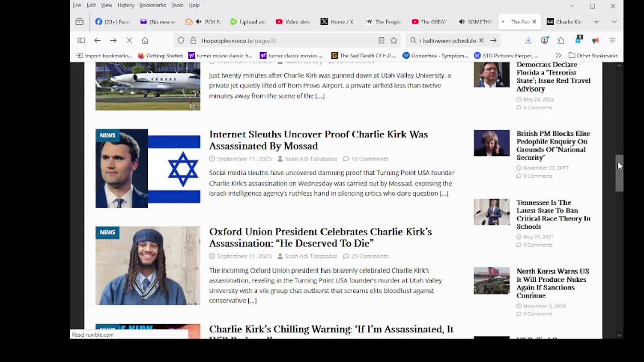Switch to the Charlie Kirk tab
Screen dimensions: 644x362
tap(564, 22)
